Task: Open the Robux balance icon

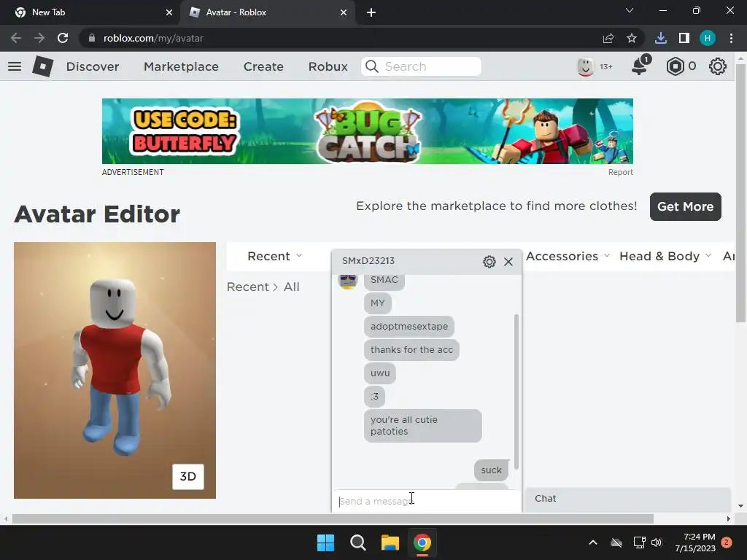Action: pyautogui.click(x=675, y=66)
